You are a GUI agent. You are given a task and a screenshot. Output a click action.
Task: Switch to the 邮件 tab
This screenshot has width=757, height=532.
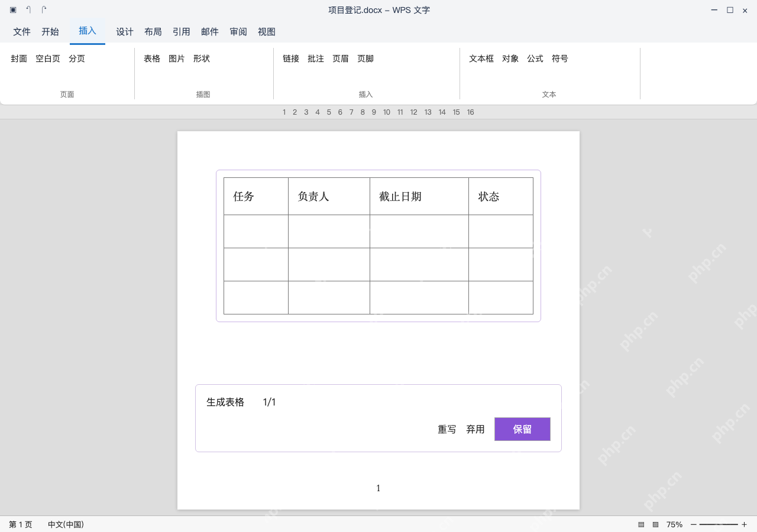click(210, 32)
